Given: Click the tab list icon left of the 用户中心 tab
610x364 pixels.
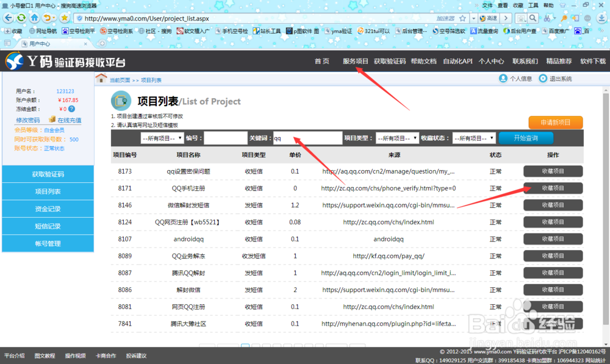Looking at the screenshot, I should [x=7, y=43].
